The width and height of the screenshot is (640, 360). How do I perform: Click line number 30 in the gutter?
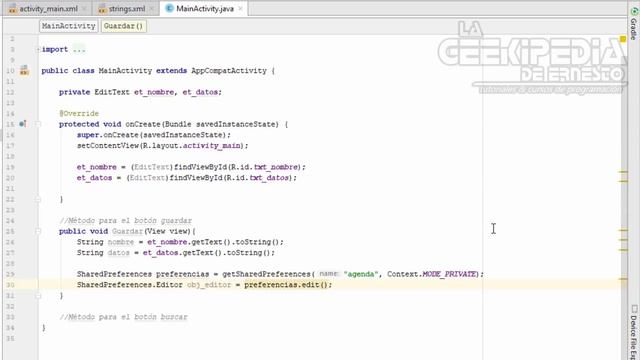[x=10, y=285]
